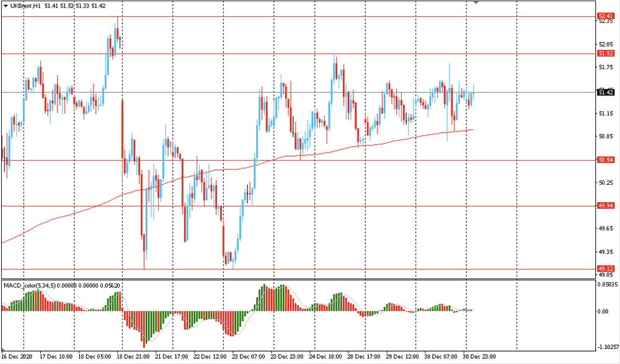Click the red 49.94 price level tag
The height and width of the screenshot is (364, 620).
(605, 206)
